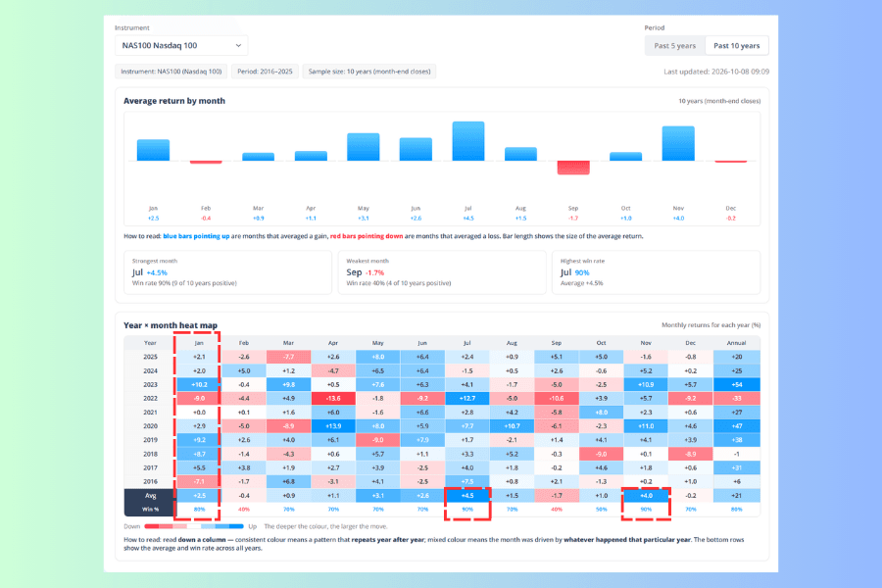Click the Avg row label

point(150,496)
